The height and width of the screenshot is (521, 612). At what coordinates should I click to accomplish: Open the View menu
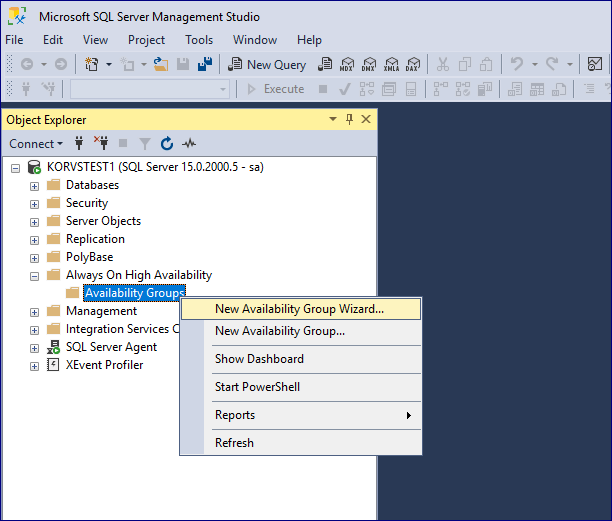(x=95, y=40)
